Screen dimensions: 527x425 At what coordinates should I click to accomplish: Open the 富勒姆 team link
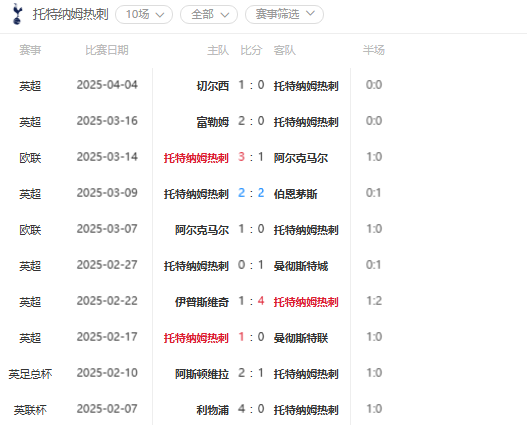click(x=212, y=122)
